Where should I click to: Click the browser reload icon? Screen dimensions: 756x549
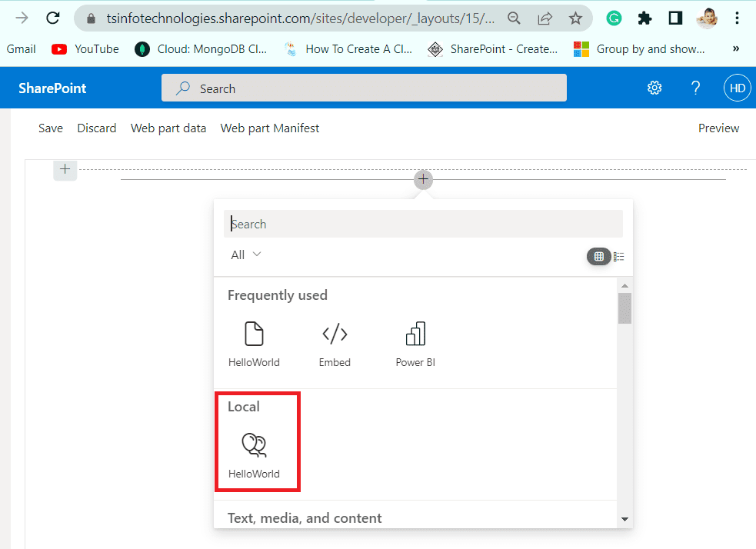click(x=52, y=18)
